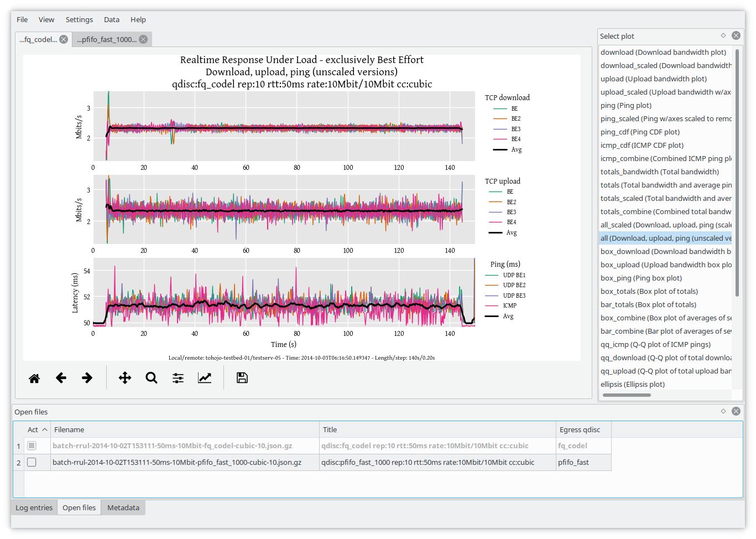The width and height of the screenshot is (756, 539).
Task: Select the Zoom magnifier tool
Action: coord(152,378)
